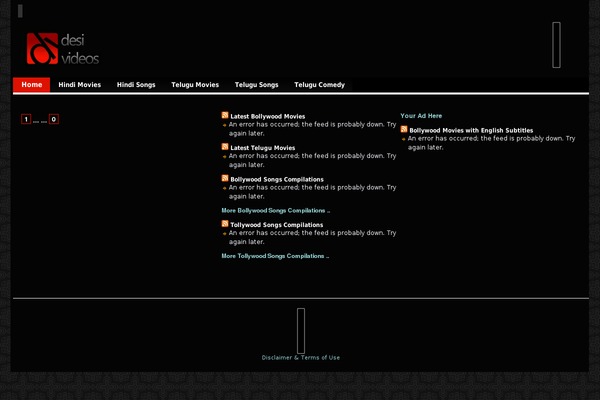Click error message under Bollywood Songs Compilations
Image resolution: width=600 pixels, height=400 pixels.
point(312,192)
